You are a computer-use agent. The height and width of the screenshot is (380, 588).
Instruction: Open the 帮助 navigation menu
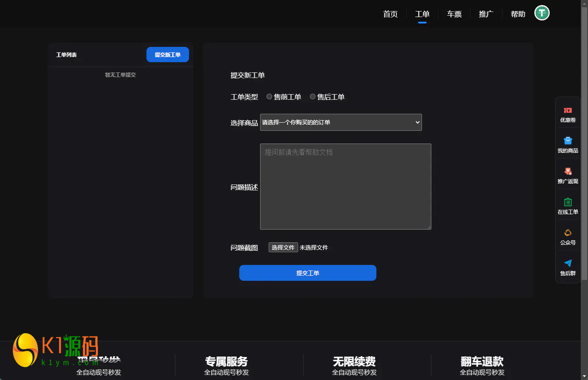point(518,14)
